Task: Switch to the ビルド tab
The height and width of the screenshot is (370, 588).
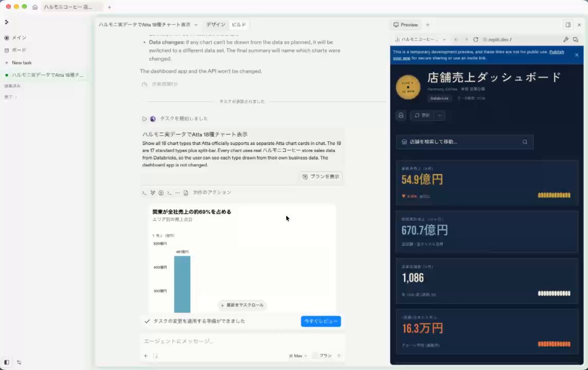Action: [x=239, y=25]
